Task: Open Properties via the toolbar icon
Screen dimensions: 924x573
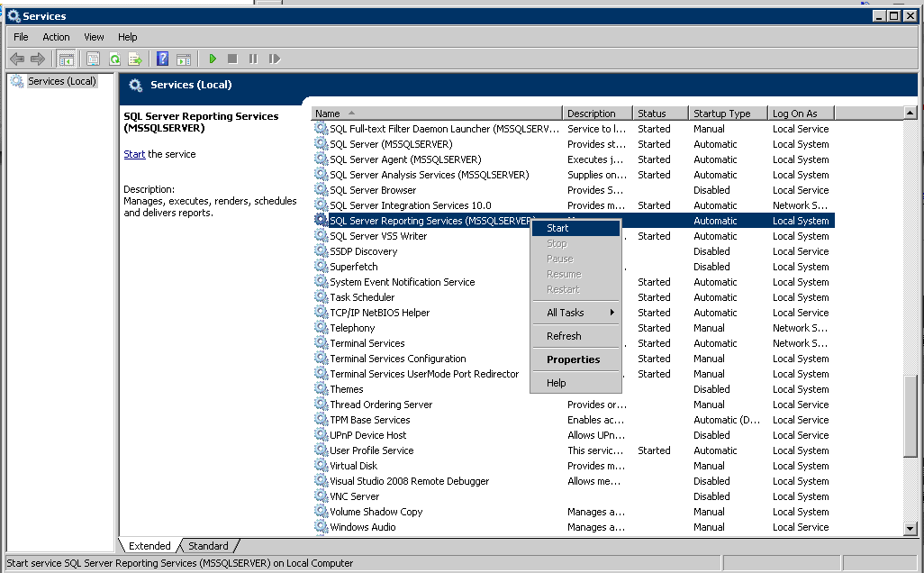Action: pyautogui.click(x=93, y=59)
